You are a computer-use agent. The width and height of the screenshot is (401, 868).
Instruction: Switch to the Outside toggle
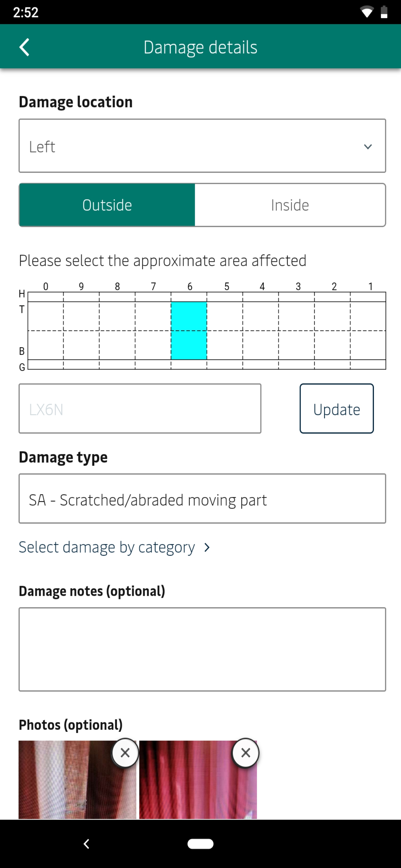(x=107, y=205)
